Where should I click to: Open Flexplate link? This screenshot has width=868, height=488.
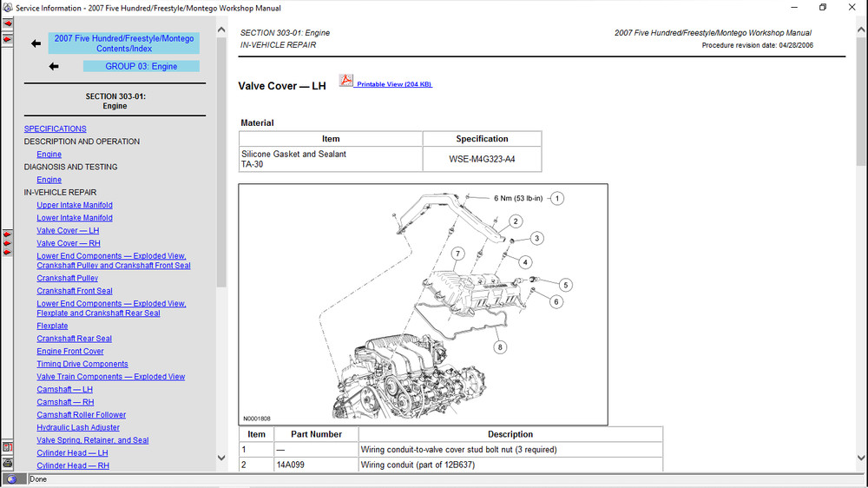[x=52, y=326]
